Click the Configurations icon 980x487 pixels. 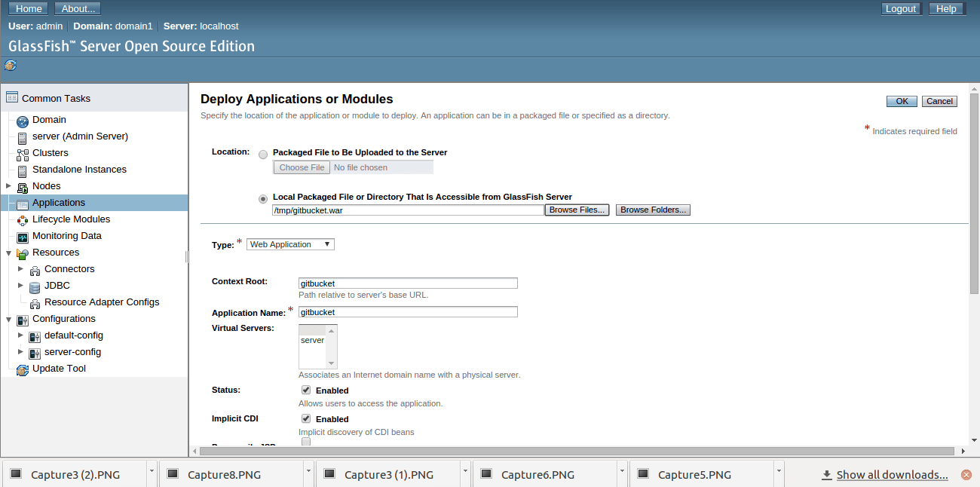[x=23, y=320]
